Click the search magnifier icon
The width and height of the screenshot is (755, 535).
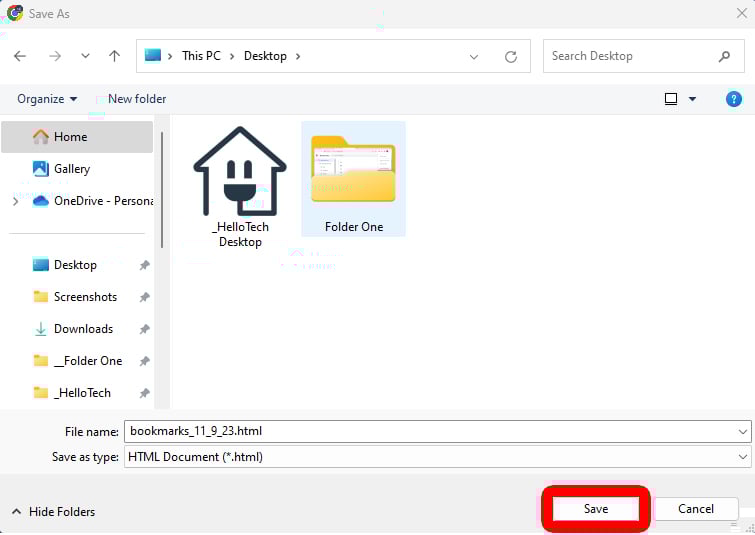pyautogui.click(x=724, y=56)
